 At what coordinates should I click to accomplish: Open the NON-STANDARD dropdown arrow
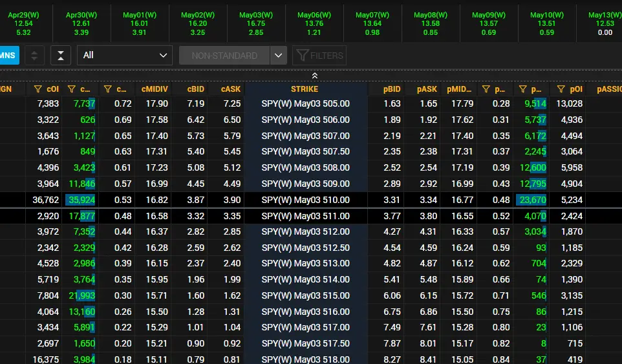pos(279,56)
